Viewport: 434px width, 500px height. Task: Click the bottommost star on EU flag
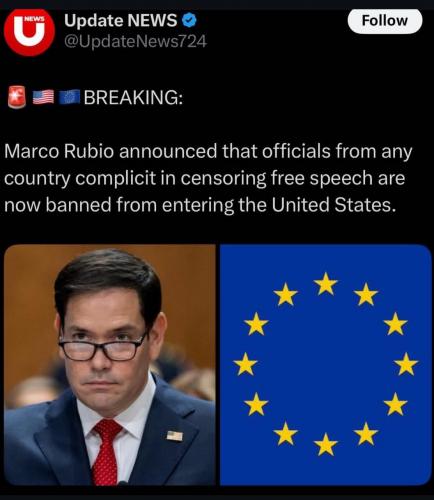click(326, 444)
